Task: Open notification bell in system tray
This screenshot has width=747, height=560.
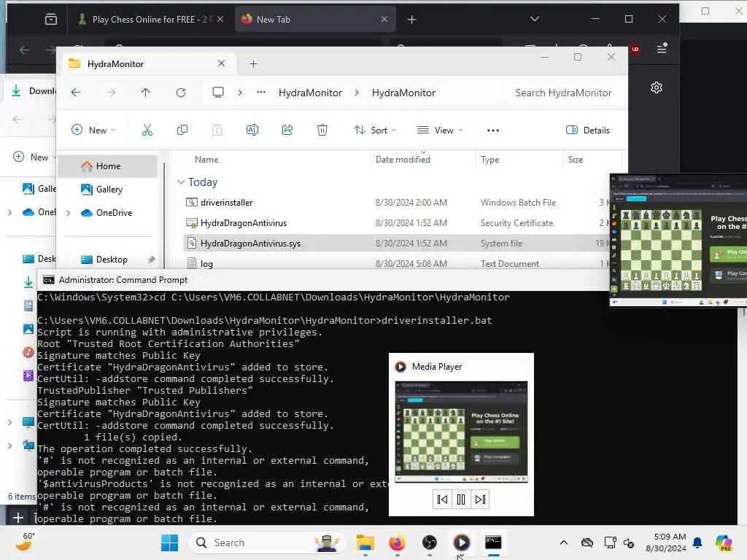Action: (697, 542)
